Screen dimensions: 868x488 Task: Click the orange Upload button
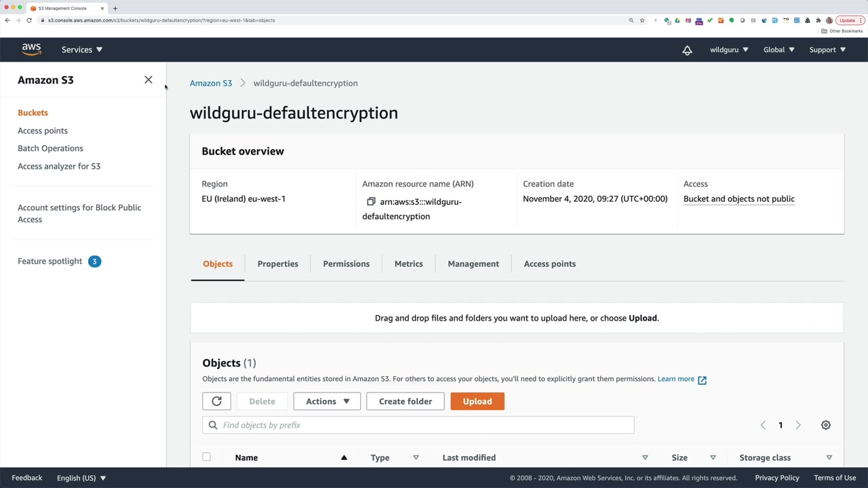(477, 401)
